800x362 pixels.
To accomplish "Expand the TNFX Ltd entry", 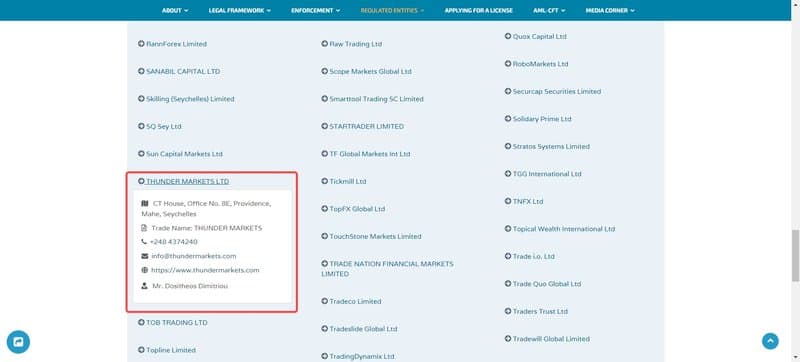I will tap(524, 201).
